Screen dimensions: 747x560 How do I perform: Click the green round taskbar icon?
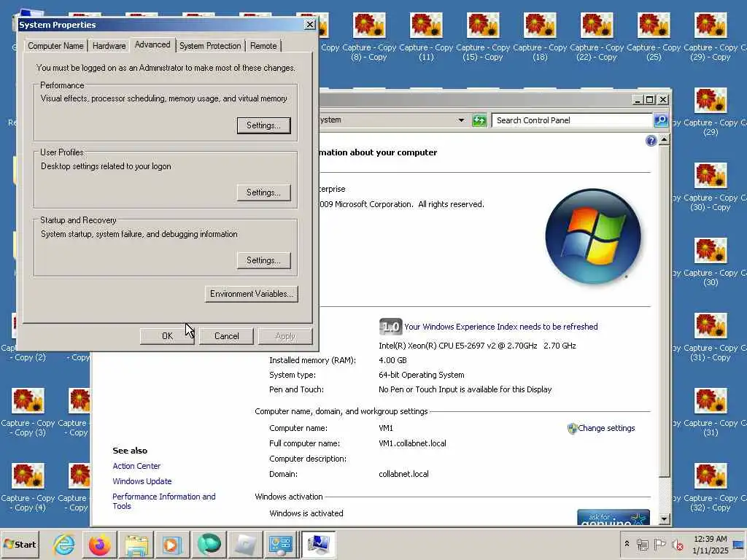click(x=209, y=544)
